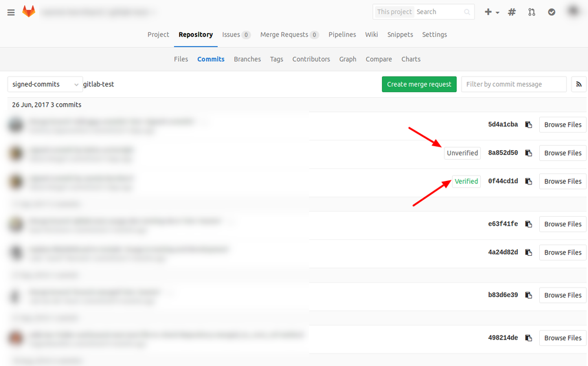Go to the Graph sub-tab
Image resolution: width=588 pixels, height=366 pixels.
(348, 60)
